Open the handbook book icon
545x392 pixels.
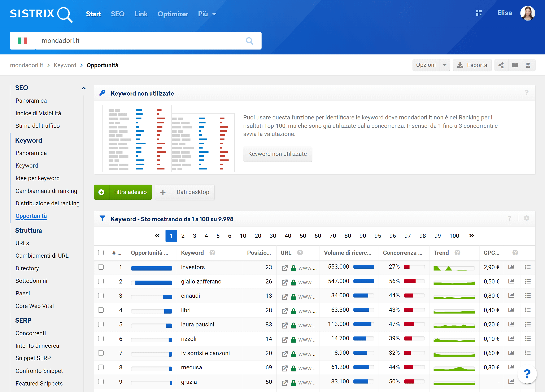point(515,65)
